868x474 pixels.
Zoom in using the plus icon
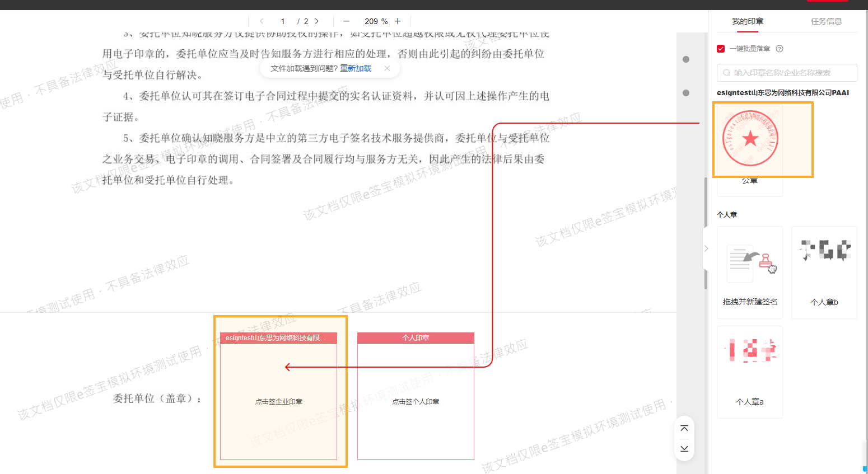coord(398,21)
